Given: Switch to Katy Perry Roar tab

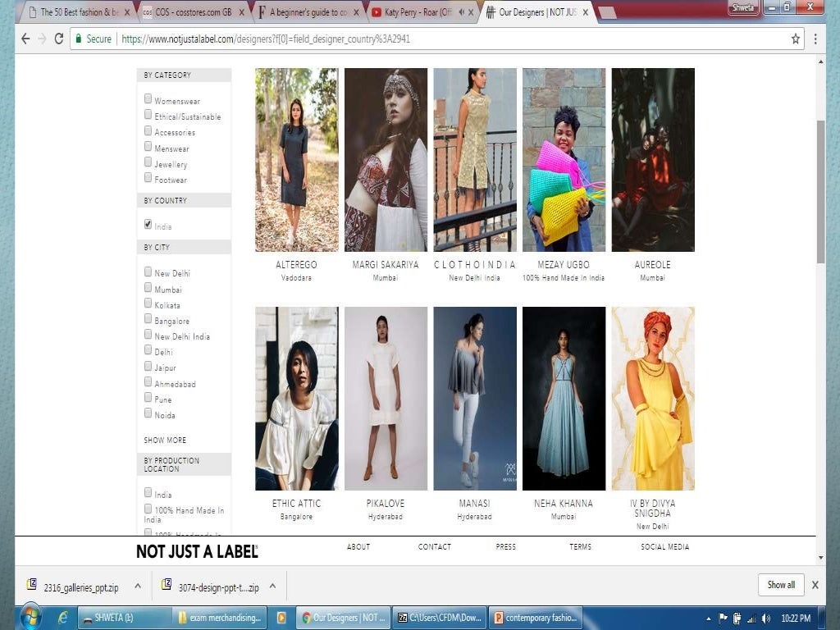Looking at the screenshot, I should pos(418,11).
